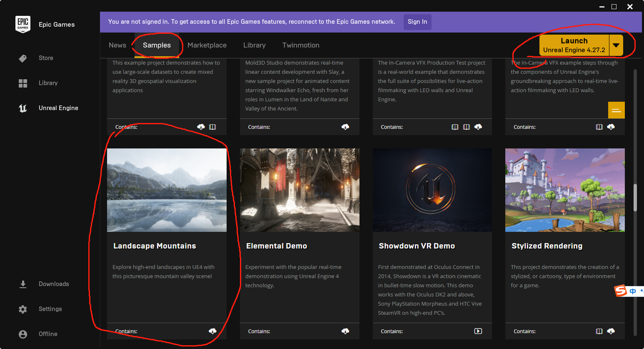Switch to the News tab
Screen dimensions: 644x349
tap(117, 45)
